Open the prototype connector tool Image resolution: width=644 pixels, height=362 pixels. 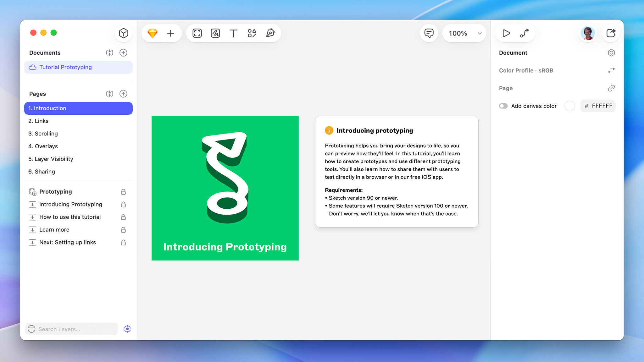(x=525, y=33)
